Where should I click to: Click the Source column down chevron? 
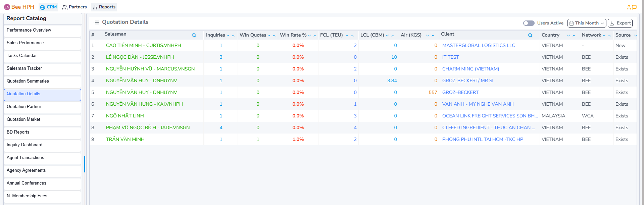pos(635,36)
